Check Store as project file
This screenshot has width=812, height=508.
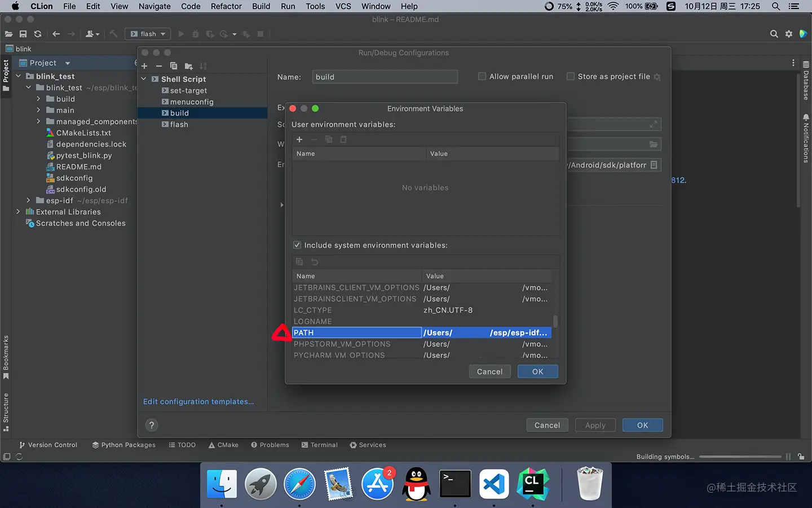coord(571,76)
